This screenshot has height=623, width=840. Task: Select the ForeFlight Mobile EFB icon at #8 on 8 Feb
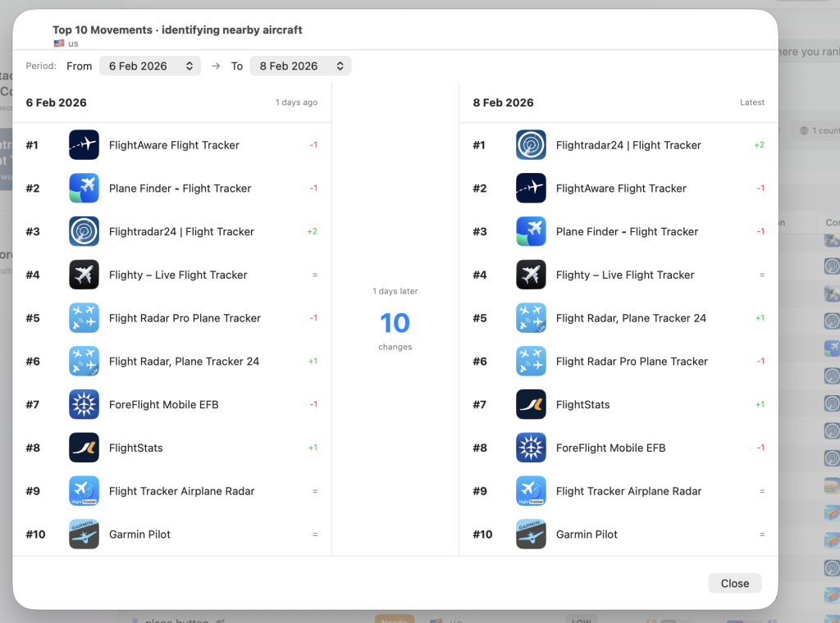(x=531, y=448)
